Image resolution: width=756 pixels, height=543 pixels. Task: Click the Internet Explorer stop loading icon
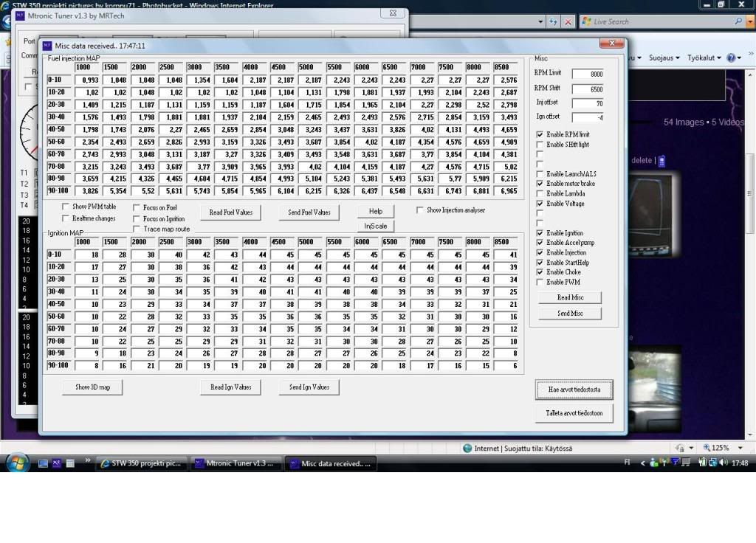coord(568,21)
